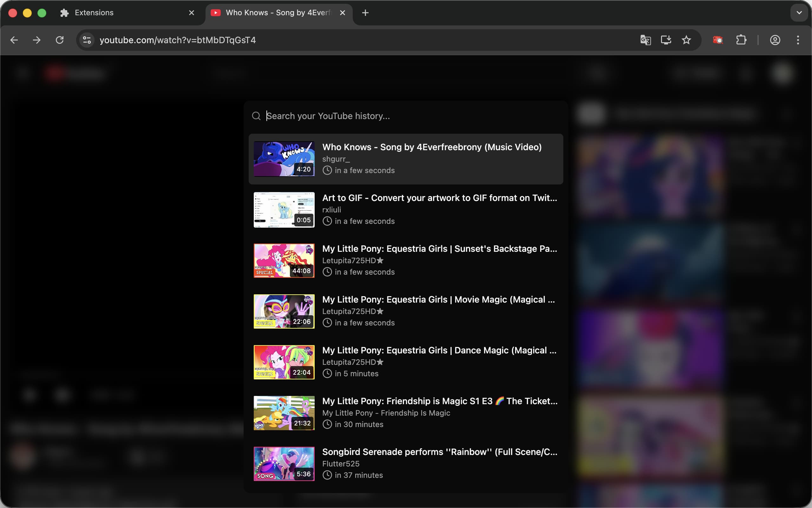This screenshot has width=812, height=508.
Task: Open Dance Magic history result
Action: point(406,362)
